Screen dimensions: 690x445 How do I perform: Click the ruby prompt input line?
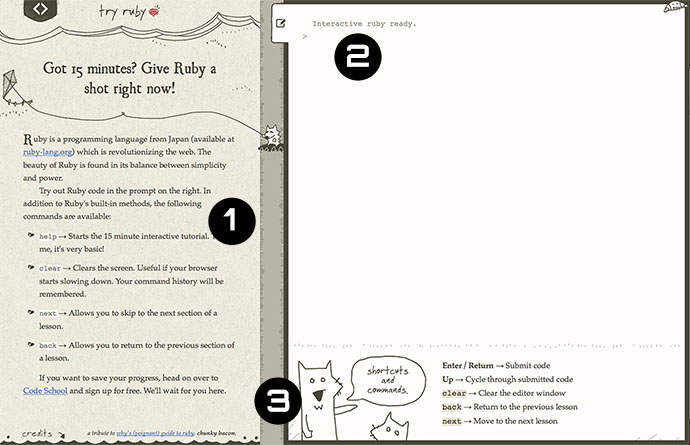tap(484, 37)
